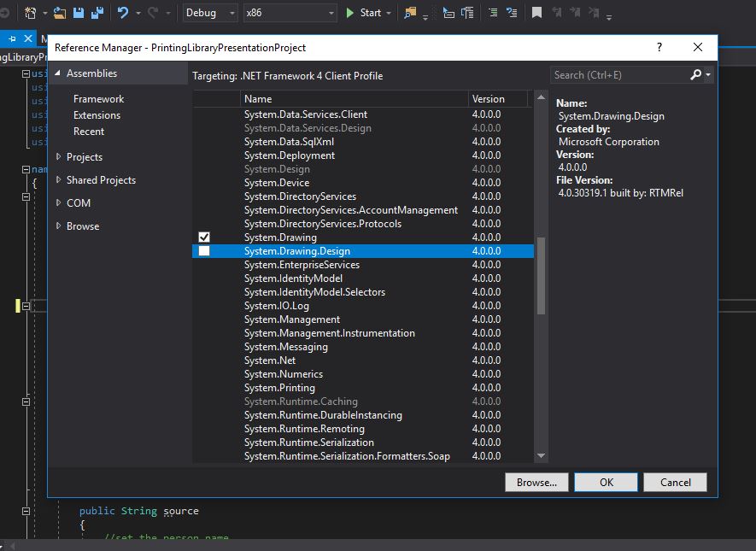
Task: Click the pin icon on the editor tab
Action: [x=13, y=38]
